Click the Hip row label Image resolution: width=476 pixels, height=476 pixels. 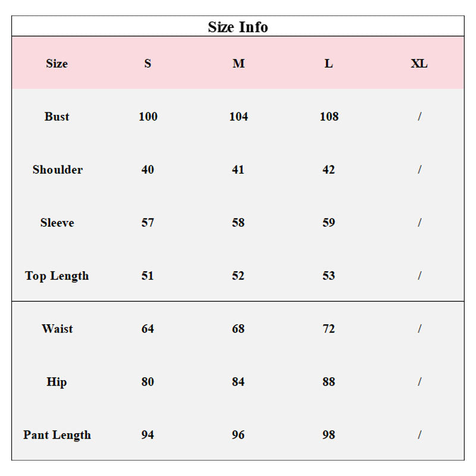pos(57,382)
